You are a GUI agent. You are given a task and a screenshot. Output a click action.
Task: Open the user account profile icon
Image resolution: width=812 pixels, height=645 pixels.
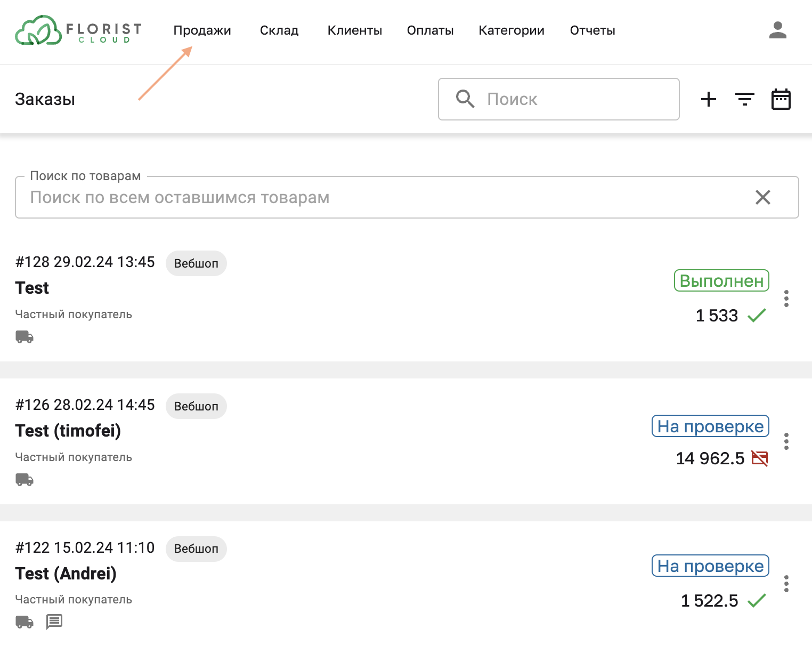click(x=777, y=30)
